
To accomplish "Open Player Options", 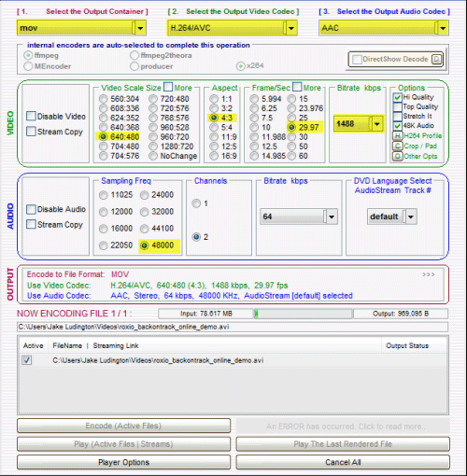I will point(123,462).
